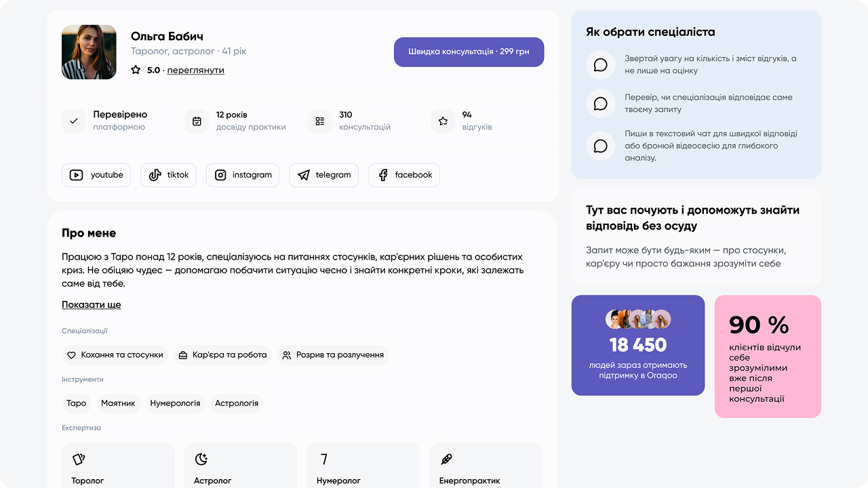Click the Instagram camera icon
Viewport: 868px width, 488px height.
(220, 175)
